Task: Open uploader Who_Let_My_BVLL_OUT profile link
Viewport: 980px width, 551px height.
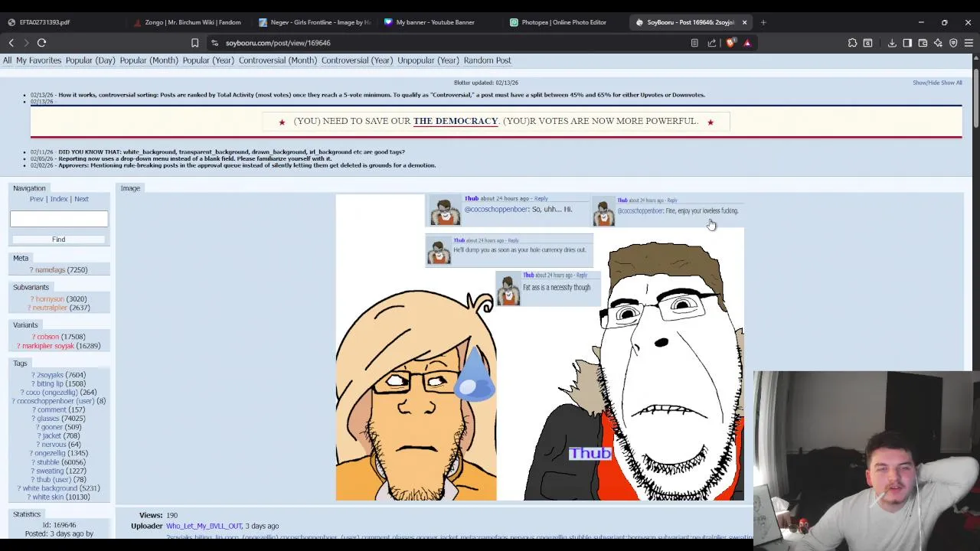Action: tap(204, 527)
